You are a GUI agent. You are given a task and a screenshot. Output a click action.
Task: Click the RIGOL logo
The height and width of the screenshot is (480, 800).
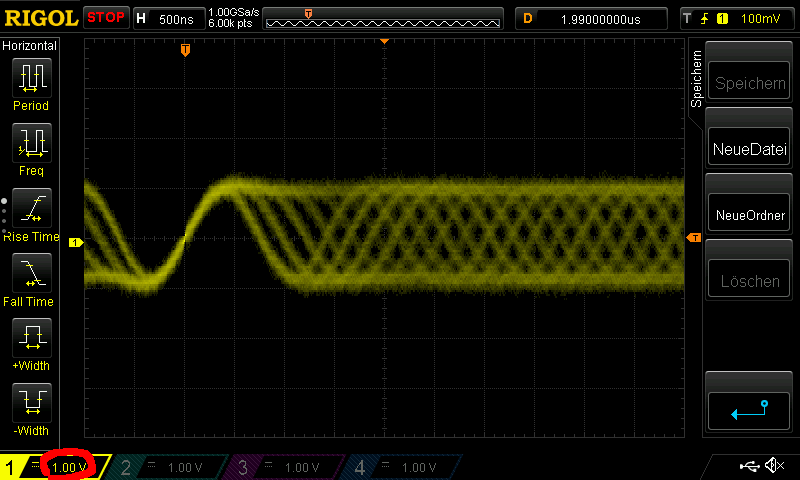click(41, 18)
